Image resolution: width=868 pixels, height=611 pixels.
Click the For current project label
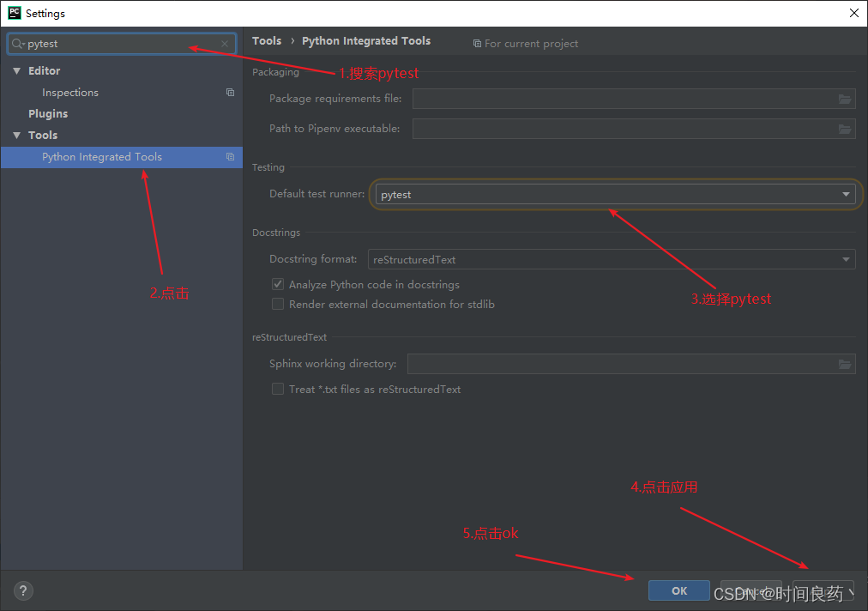(x=531, y=44)
